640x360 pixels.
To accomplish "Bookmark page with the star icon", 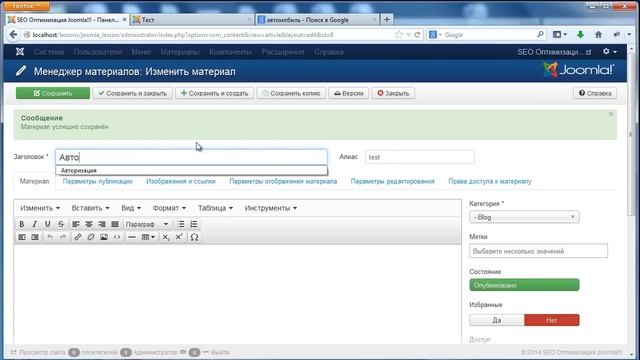I will [399, 35].
